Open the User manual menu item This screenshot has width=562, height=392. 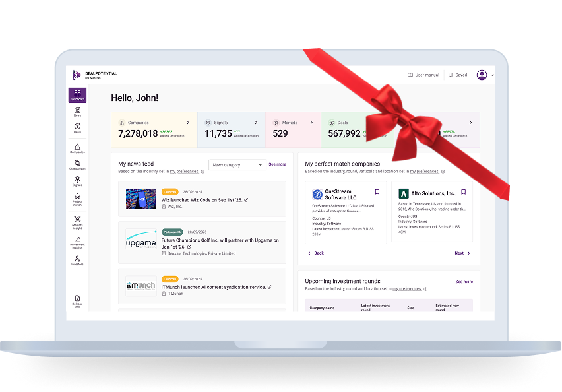click(x=423, y=75)
